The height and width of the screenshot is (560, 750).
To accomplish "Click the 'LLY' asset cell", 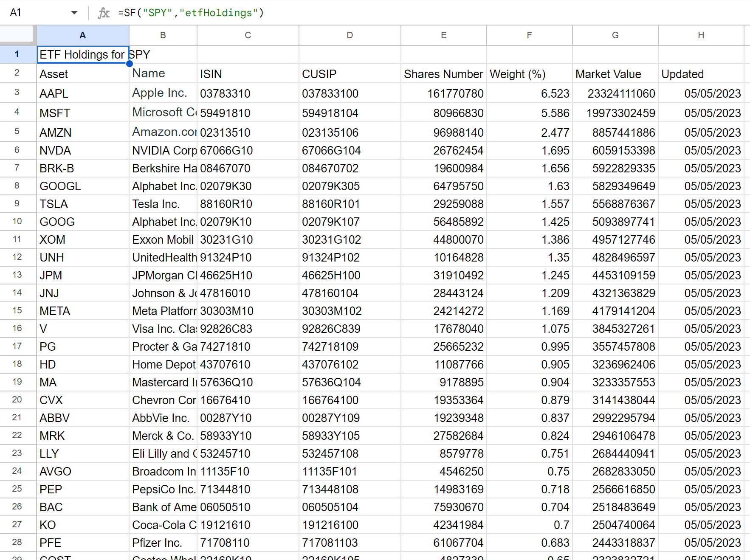I will (x=83, y=453).
